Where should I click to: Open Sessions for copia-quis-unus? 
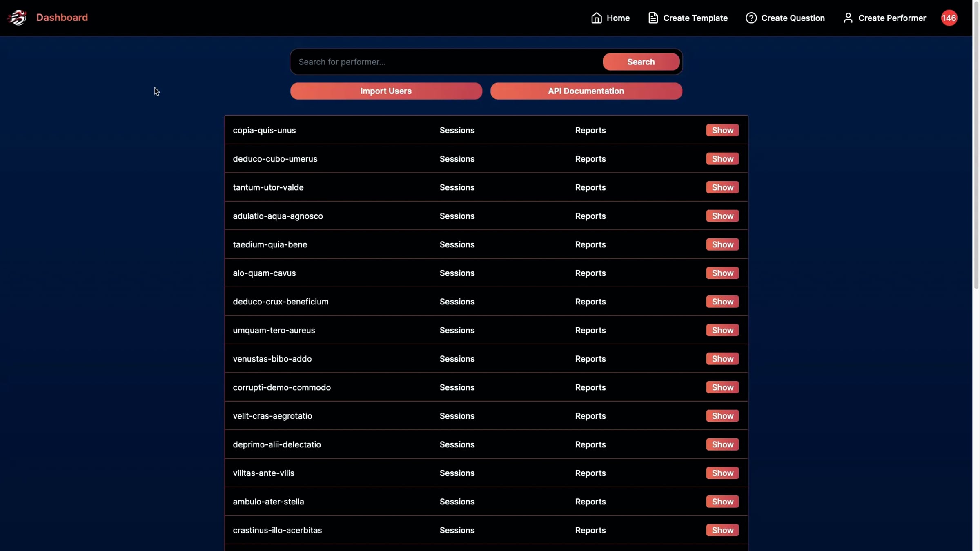[457, 130]
